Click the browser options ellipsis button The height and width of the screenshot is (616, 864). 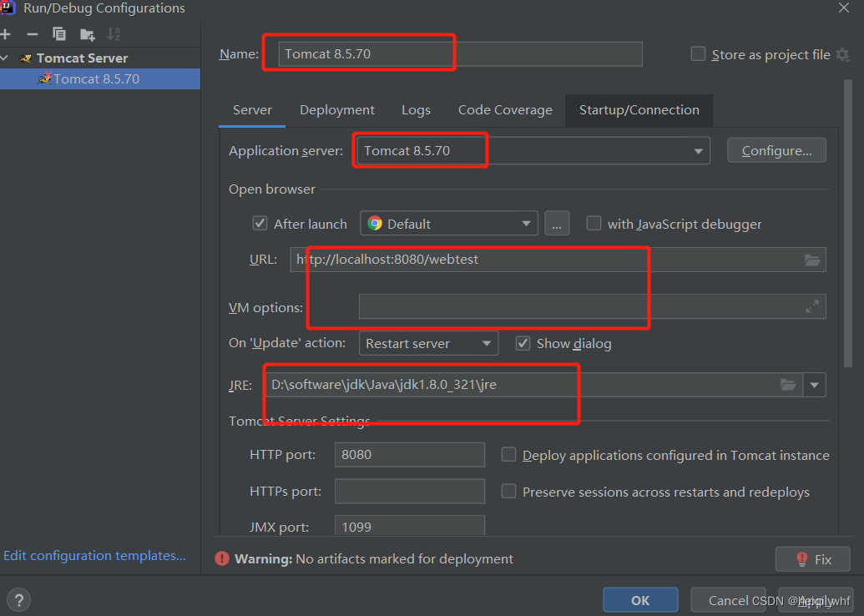click(x=557, y=224)
